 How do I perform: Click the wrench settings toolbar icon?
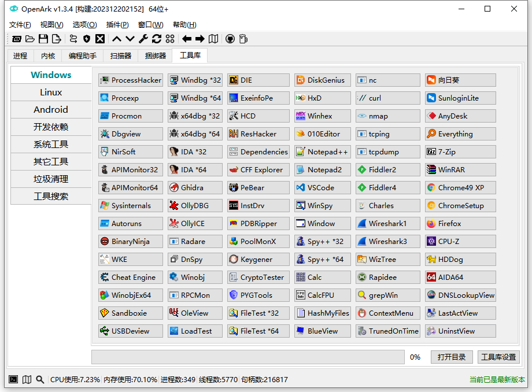(143, 39)
